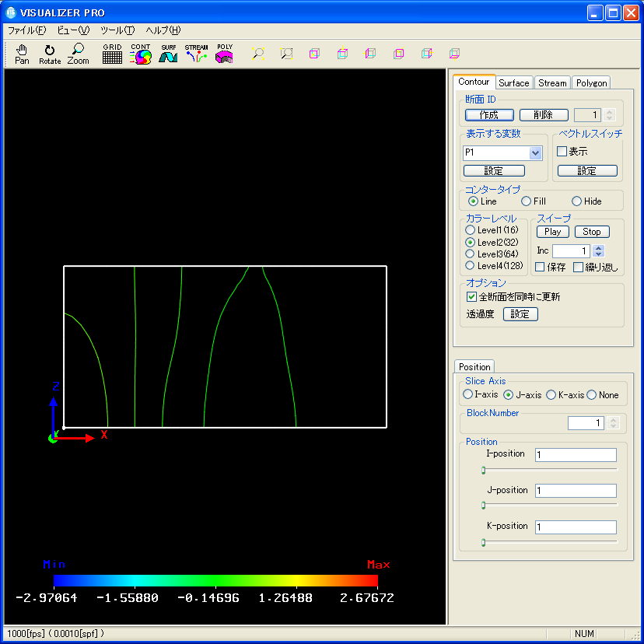Click the POLY polygon icon
This screenshot has width=644, height=644.
point(225,54)
